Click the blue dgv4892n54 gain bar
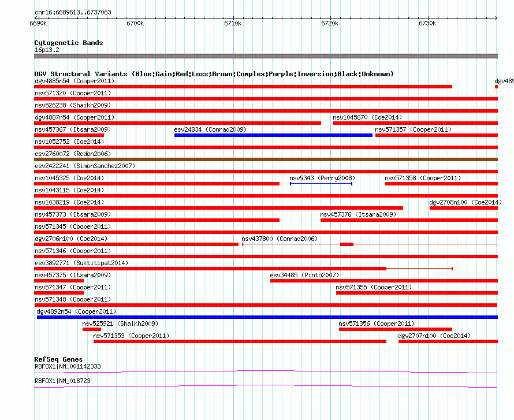 coord(267,317)
